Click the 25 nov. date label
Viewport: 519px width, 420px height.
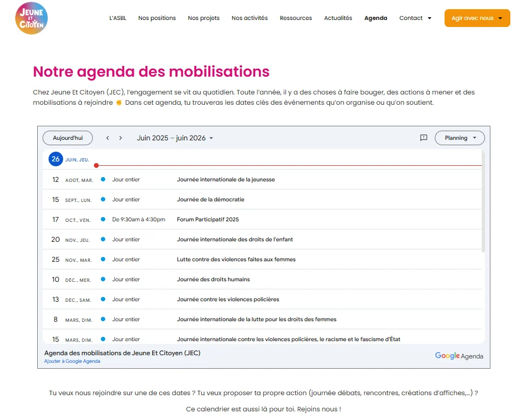[x=72, y=259]
